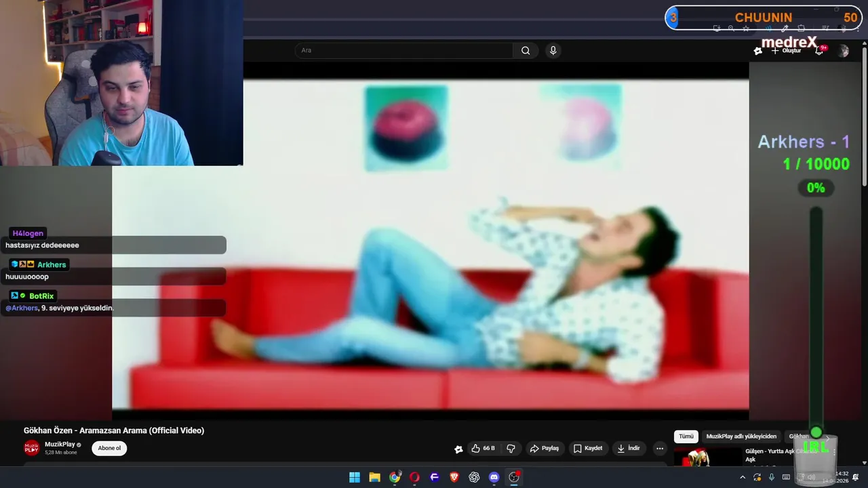Click the install-app icon in address bar
Image resolution: width=868 pixels, height=488 pixels.
tap(717, 28)
